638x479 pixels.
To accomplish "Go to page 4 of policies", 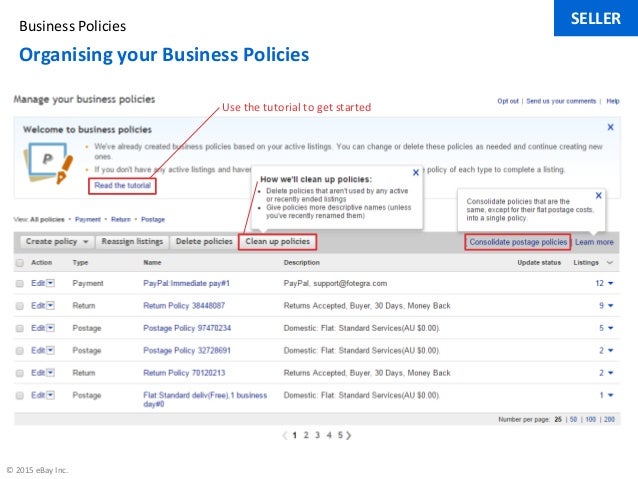I will [329, 435].
